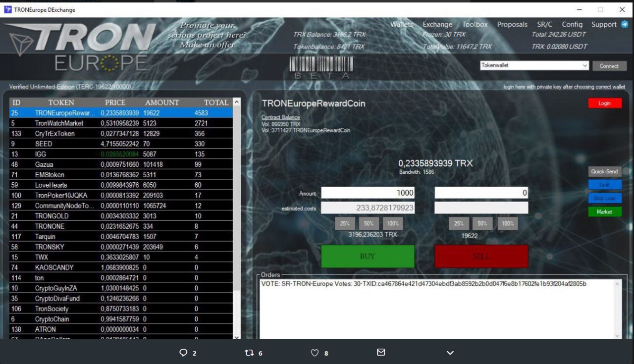Select the Limit order button

[605, 185]
